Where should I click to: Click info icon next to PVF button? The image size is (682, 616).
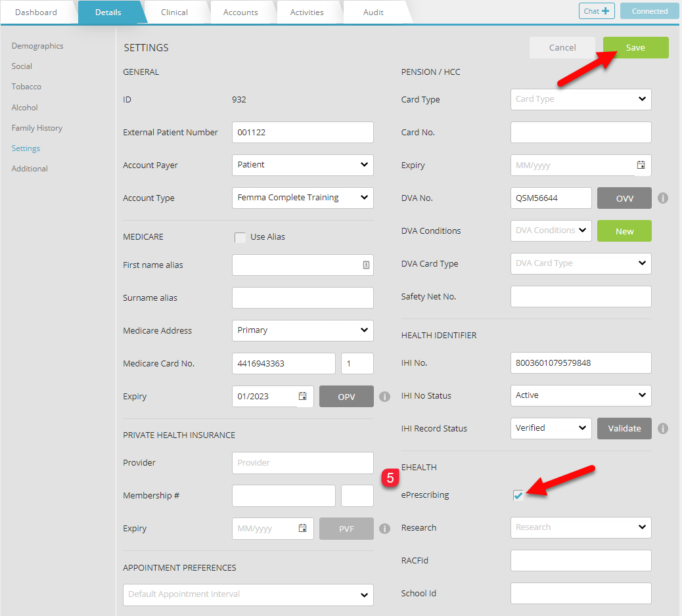pyautogui.click(x=384, y=529)
